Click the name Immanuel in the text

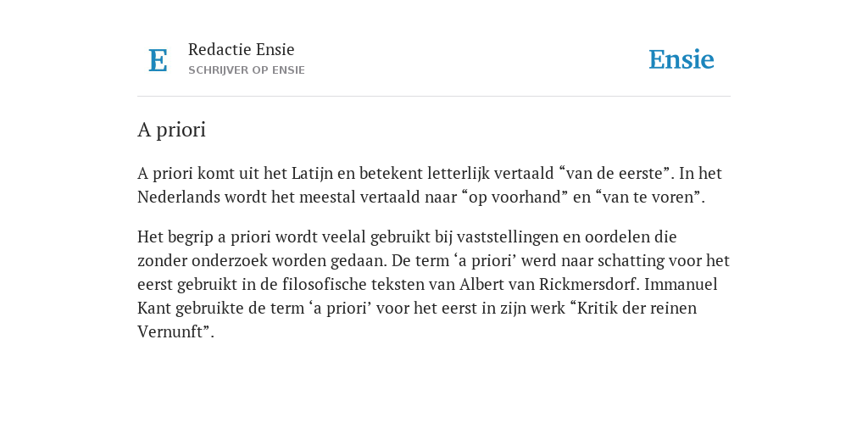pos(681,284)
